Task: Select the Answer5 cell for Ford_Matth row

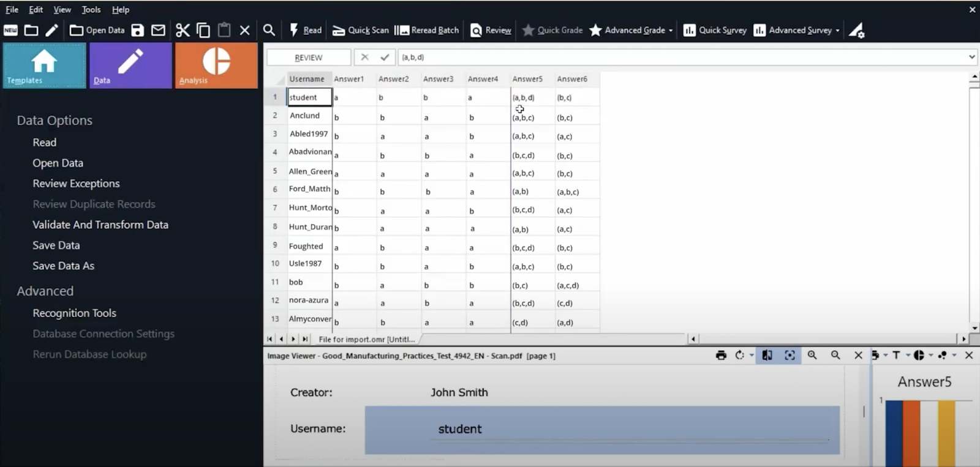Action: [532, 192]
